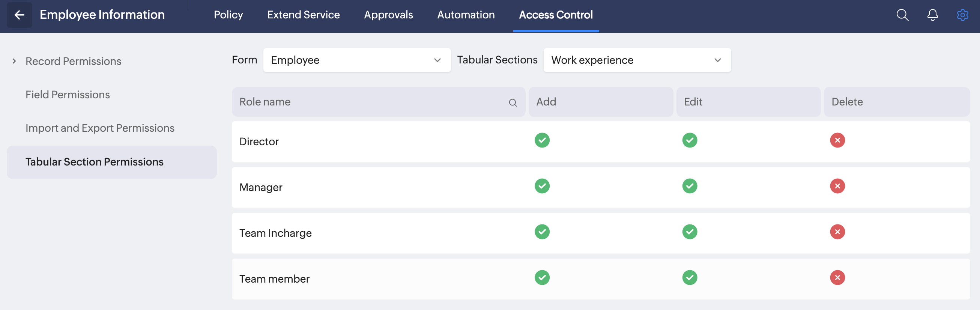Toggle Team Incharge Edit permission
Viewport: 980px width, 310px height.
689,232
